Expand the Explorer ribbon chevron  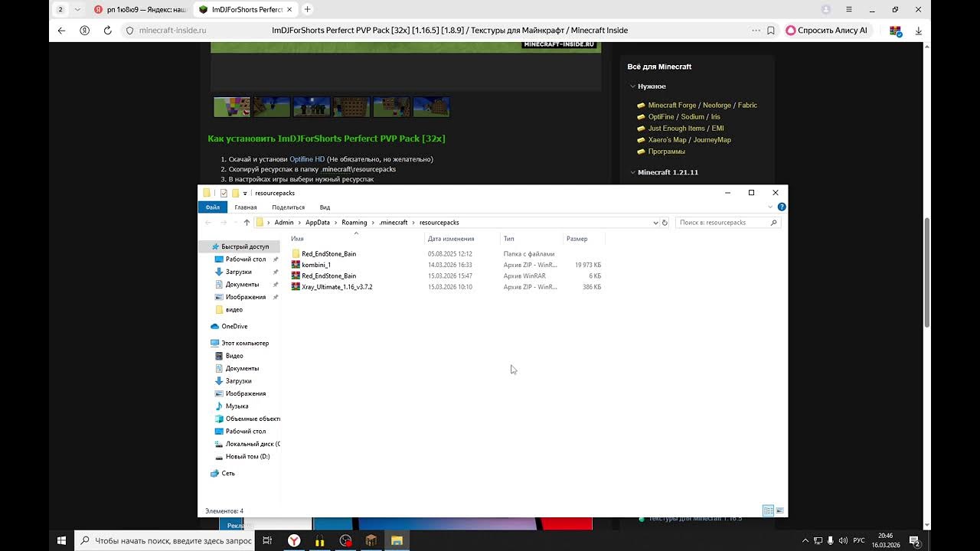pos(770,207)
